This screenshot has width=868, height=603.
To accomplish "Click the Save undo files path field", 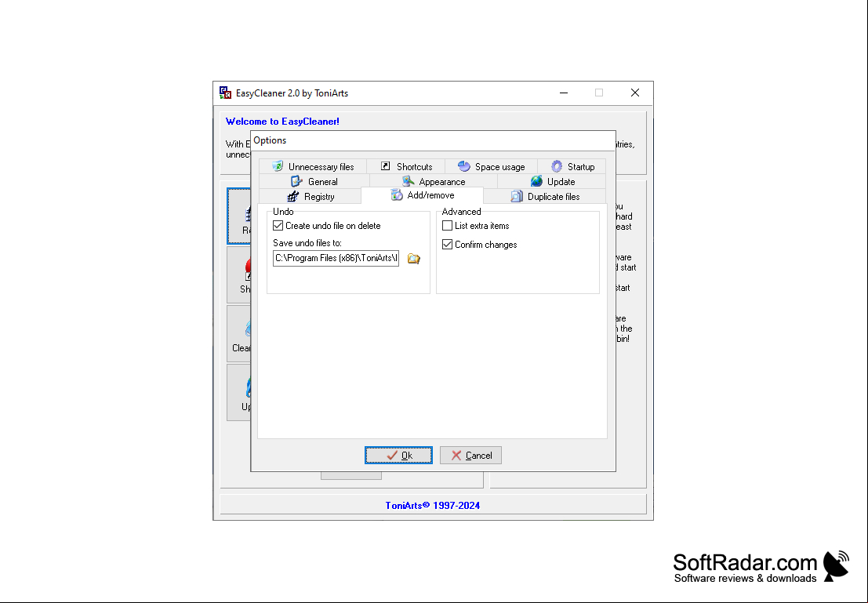I will click(336, 258).
